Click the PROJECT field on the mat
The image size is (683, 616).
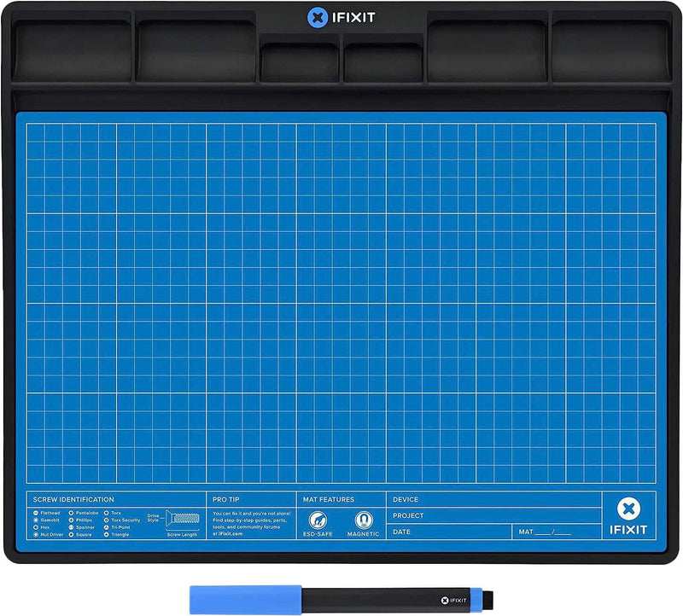click(493, 515)
